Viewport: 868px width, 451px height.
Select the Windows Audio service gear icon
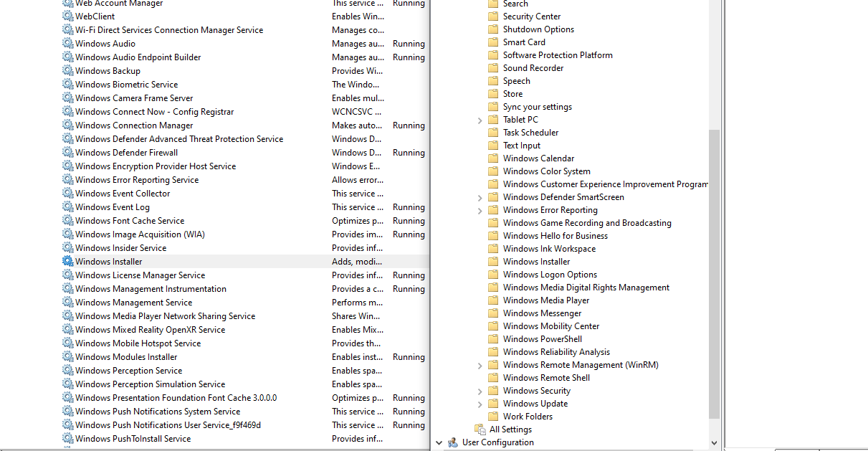[x=68, y=44]
